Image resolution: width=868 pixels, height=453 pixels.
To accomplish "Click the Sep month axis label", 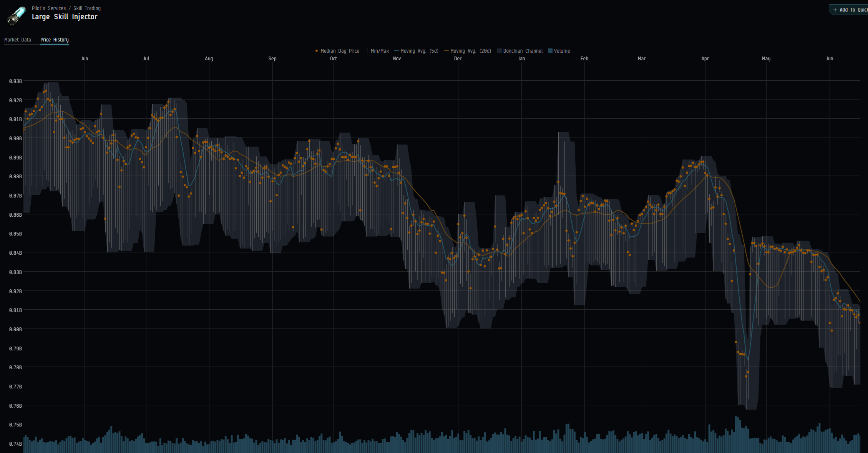I will [x=272, y=58].
